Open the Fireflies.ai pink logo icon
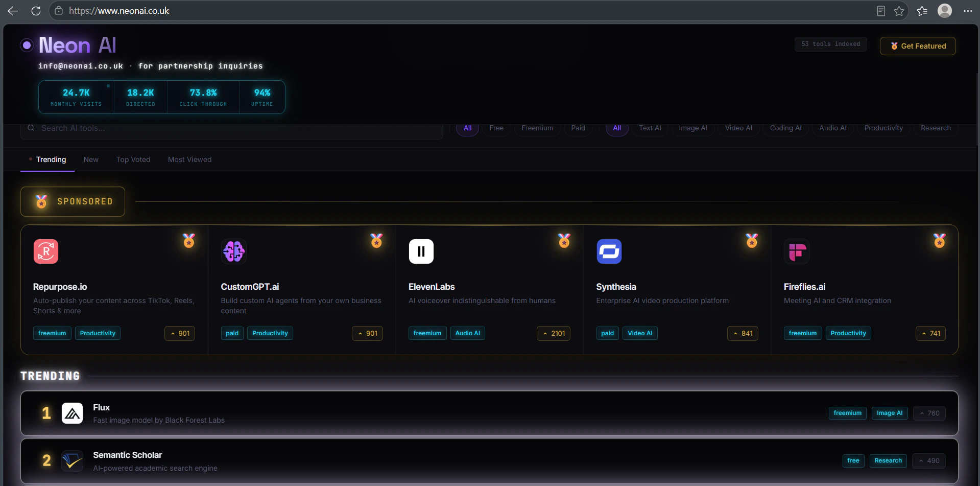The image size is (980, 486). click(x=797, y=251)
